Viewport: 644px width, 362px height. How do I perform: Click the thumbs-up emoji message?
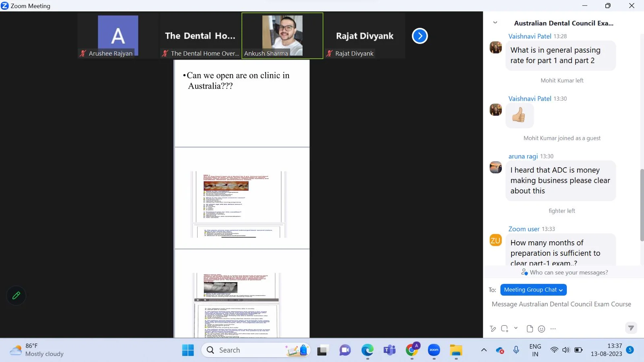(519, 115)
